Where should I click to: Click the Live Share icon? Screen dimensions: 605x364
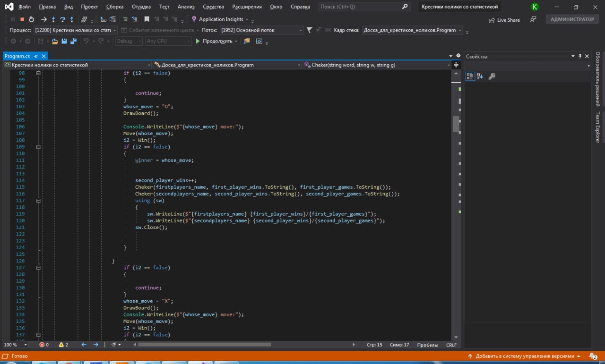coord(492,20)
